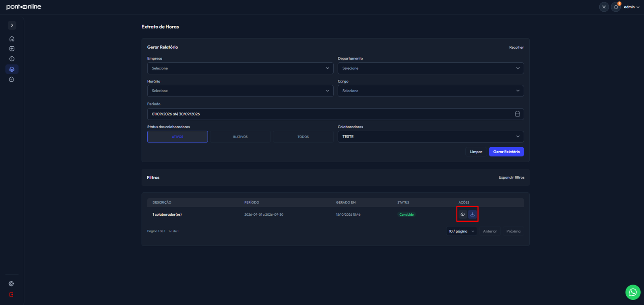The height and width of the screenshot is (305, 644).
Task: Click the STATUS column header
Action: (x=403, y=202)
